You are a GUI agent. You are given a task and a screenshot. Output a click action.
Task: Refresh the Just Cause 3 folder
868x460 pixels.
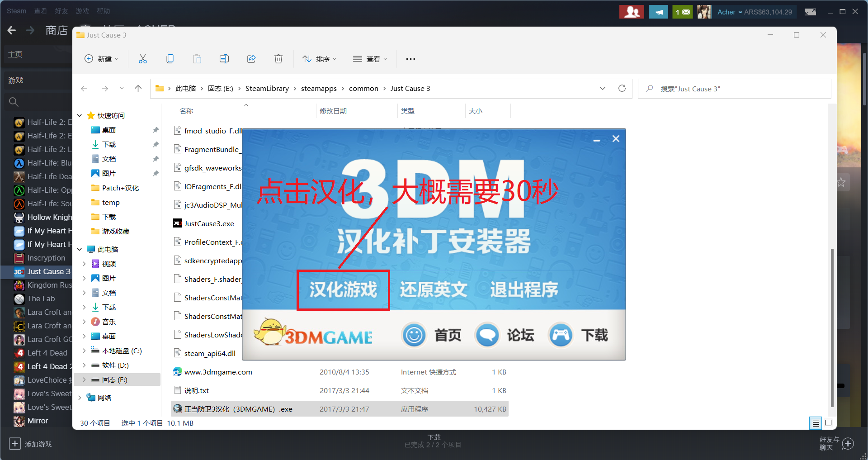[x=622, y=88]
